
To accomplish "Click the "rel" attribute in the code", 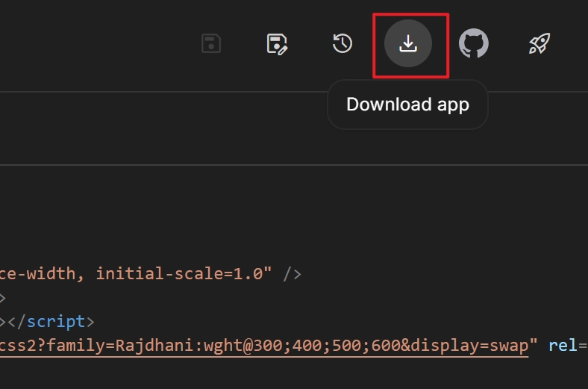I will point(563,346).
